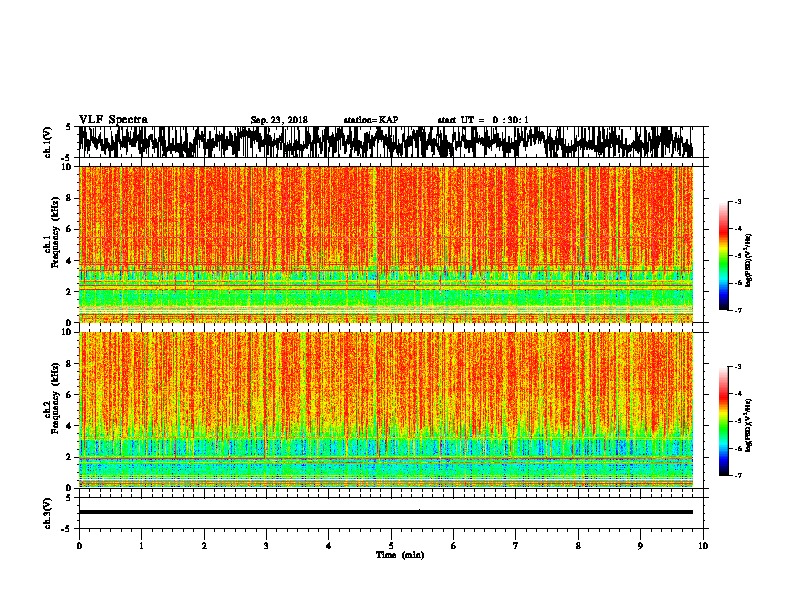The width and height of the screenshot is (792, 612).
Task: Click time axis tick label '0'
Action: 79,546
